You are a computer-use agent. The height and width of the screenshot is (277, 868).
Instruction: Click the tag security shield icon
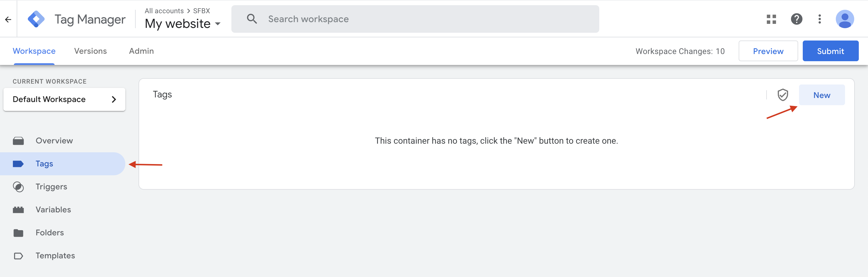click(783, 95)
